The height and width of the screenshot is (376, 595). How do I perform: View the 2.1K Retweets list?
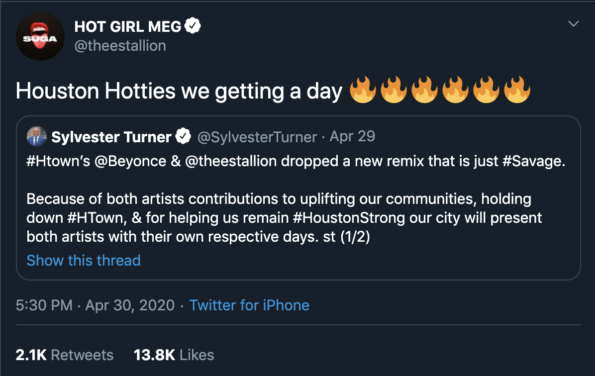[65, 355]
